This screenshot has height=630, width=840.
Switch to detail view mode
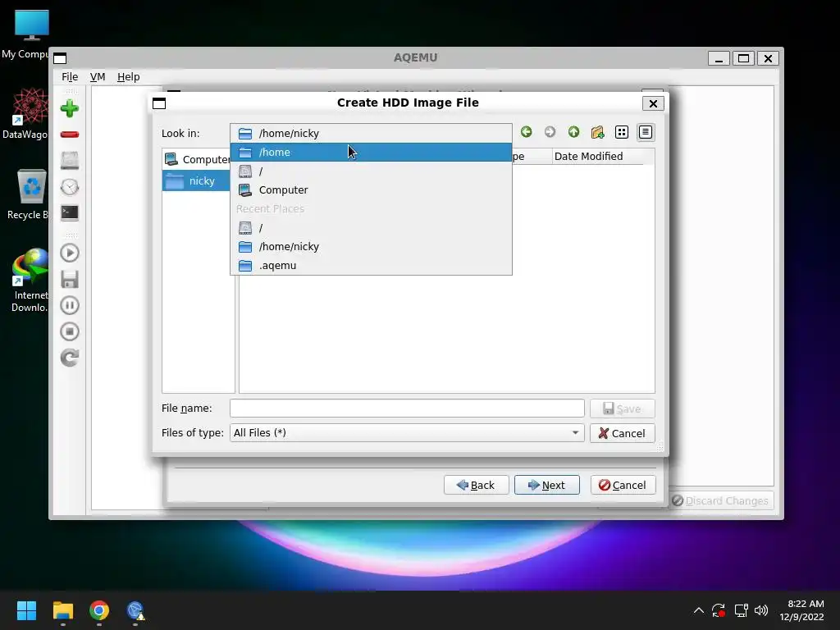click(x=646, y=132)
